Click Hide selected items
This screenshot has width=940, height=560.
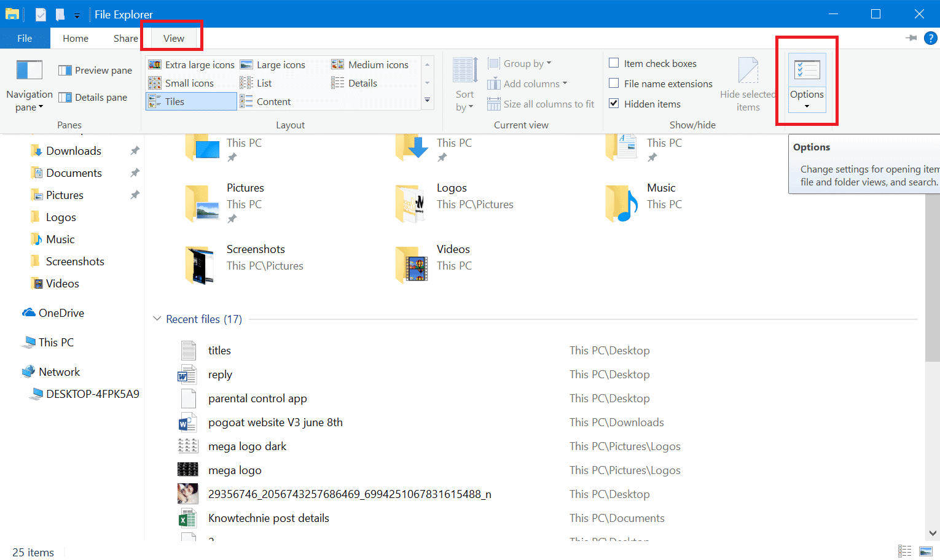pos(748,84)
